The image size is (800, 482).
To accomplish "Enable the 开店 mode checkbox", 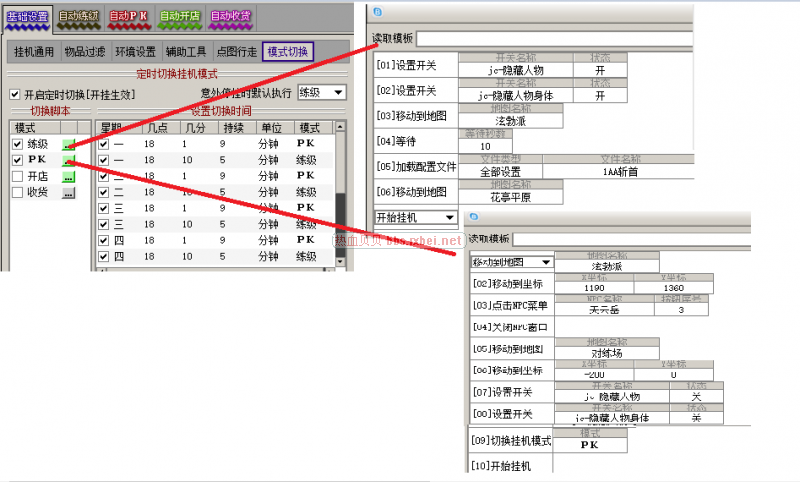I will pyautogui.click(x=16, y=177).
